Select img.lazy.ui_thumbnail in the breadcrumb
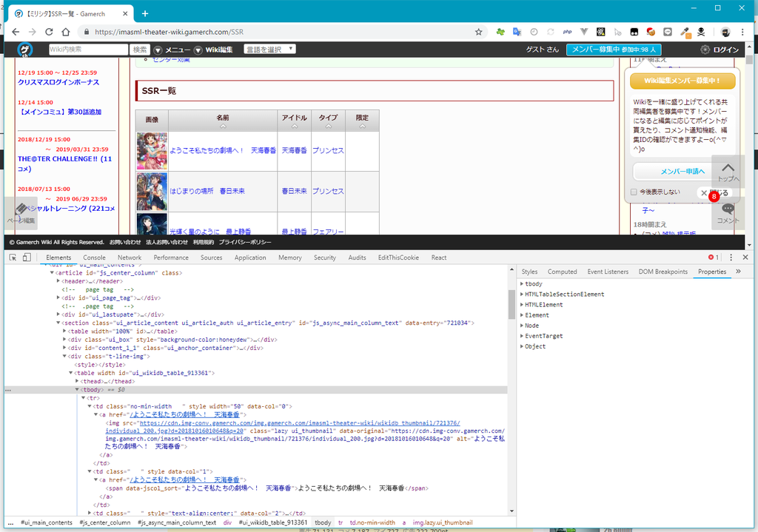Image resolution: width=758 pixels, height=532 pixels. [x=443, y=522]
